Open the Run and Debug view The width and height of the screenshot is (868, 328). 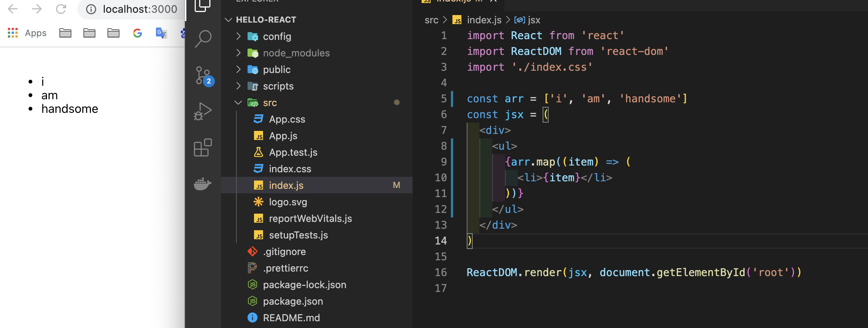pos(203,111)
